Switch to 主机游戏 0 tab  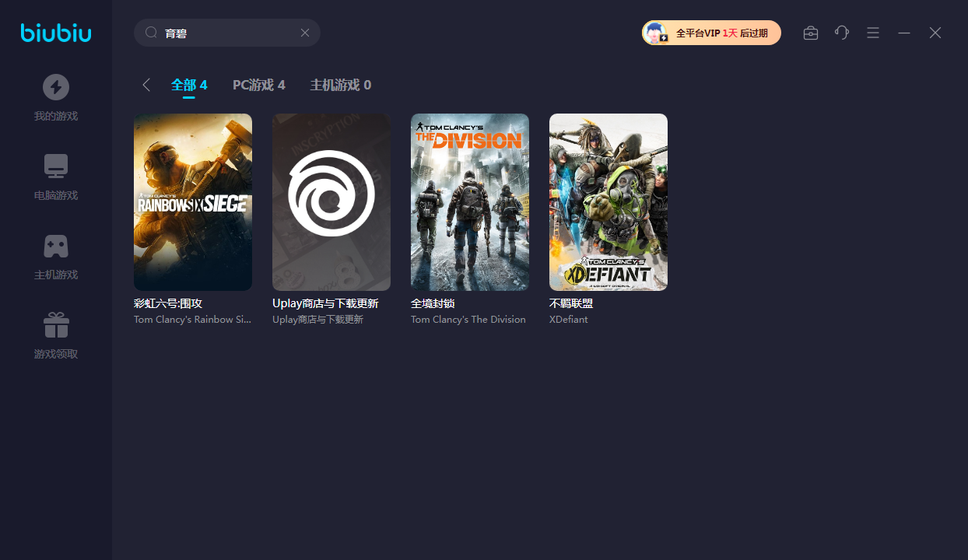click(341, 85)
